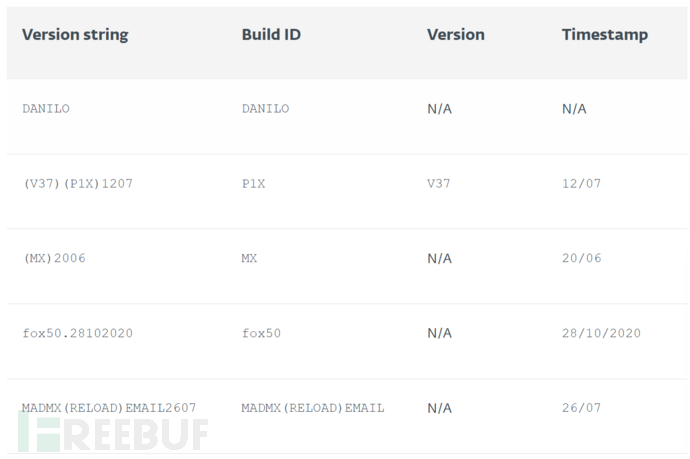Click the FREEBUF watermark logo
The image size is (690, 459).
click(112, 432)
